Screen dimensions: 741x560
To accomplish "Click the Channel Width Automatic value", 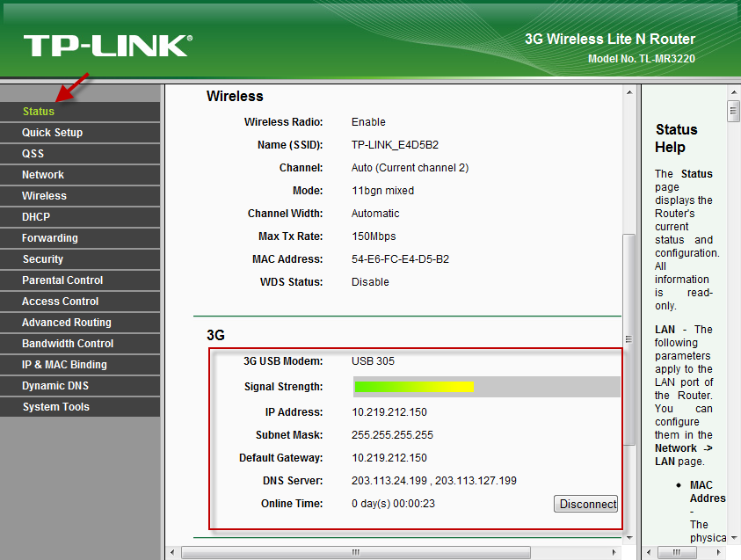I will pyautogui.click(x=375, y=214).
